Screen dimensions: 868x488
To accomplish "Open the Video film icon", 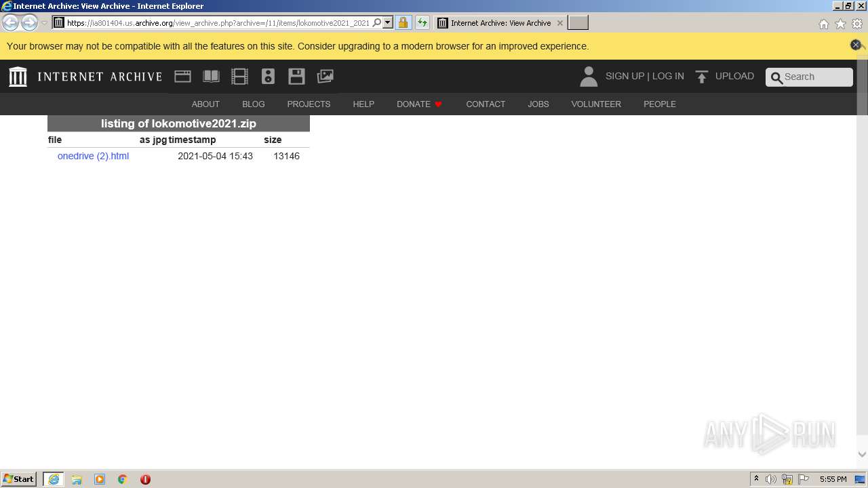I will [x=239, y=77].
